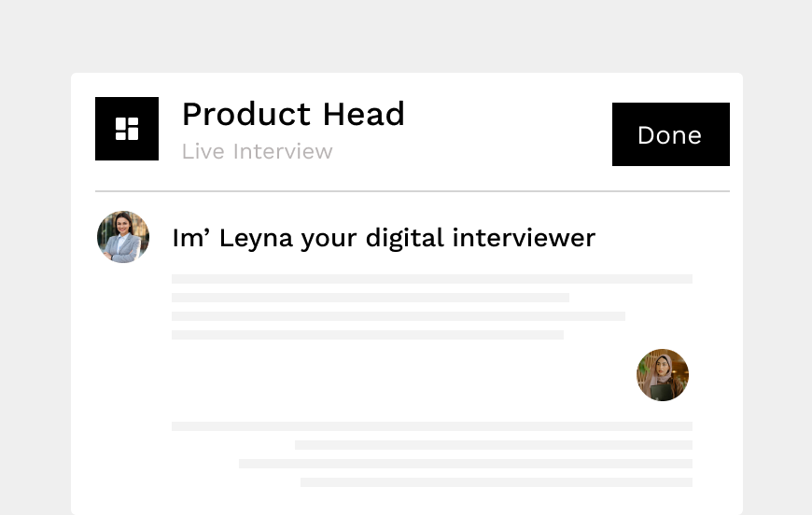Select the last placeholder line of Leyna's message
The width and height of the screenshot is (812, 515).
pyautogui.click(x=367, y=335)
